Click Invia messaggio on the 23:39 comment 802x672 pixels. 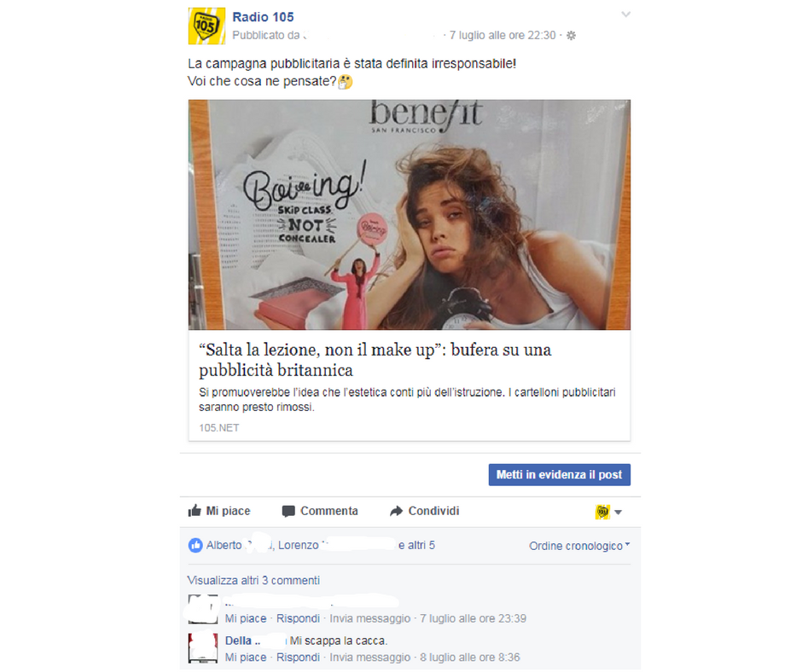tap(369, 618)
